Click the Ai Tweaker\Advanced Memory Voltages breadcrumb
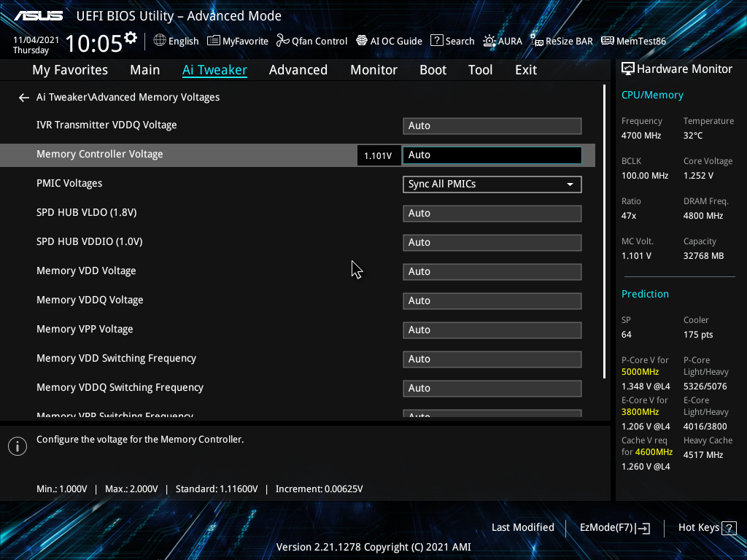Screen dimensions: 747x560 pyautogui.click(x=128, y=97)
